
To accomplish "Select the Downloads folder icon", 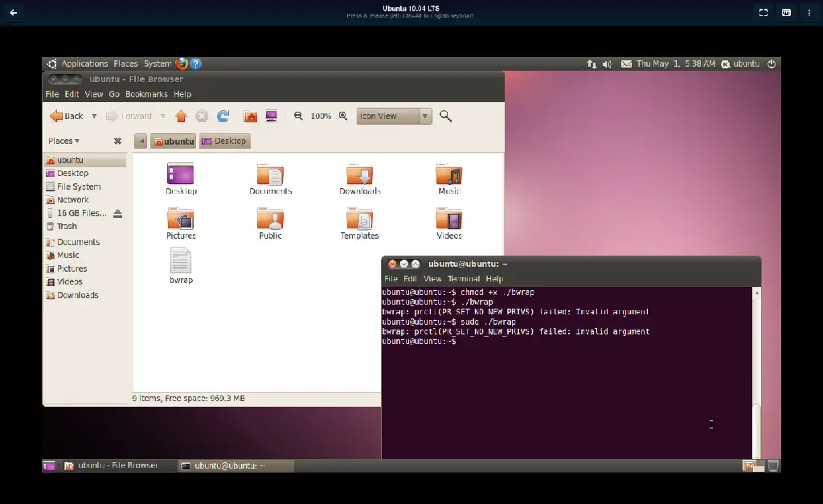I will (359, 174).
